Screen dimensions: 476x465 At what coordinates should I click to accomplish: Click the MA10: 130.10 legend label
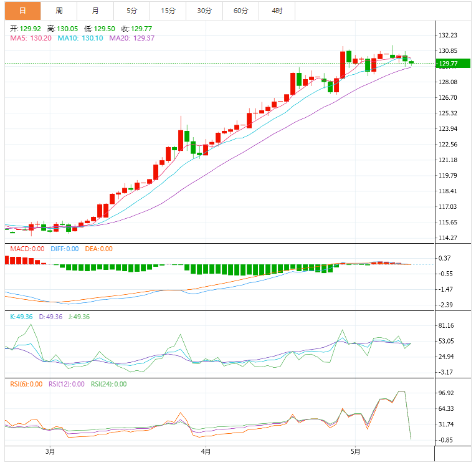click(80, 38)
